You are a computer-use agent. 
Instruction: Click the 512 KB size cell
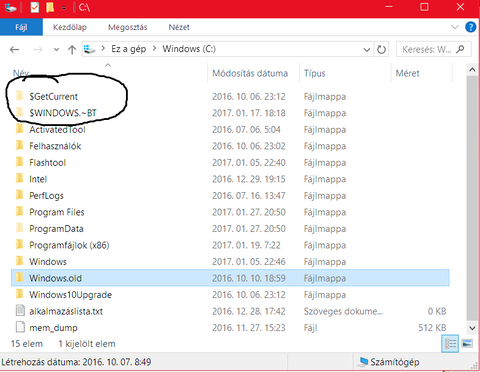(x=432, y=328)
